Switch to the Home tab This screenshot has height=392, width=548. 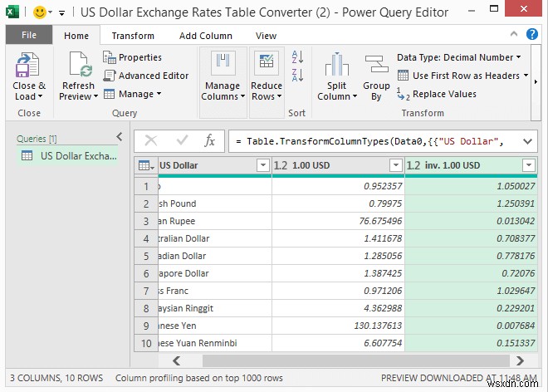click(76, 36)
